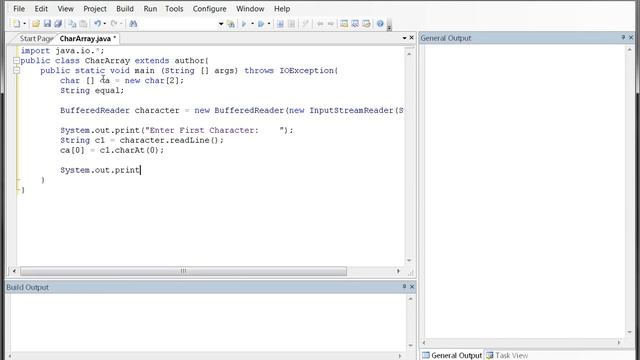Click the greyed tool icon left of back arrow
Image resolution: width=640 pixels, height=360 pixels.
click(305, 24)
